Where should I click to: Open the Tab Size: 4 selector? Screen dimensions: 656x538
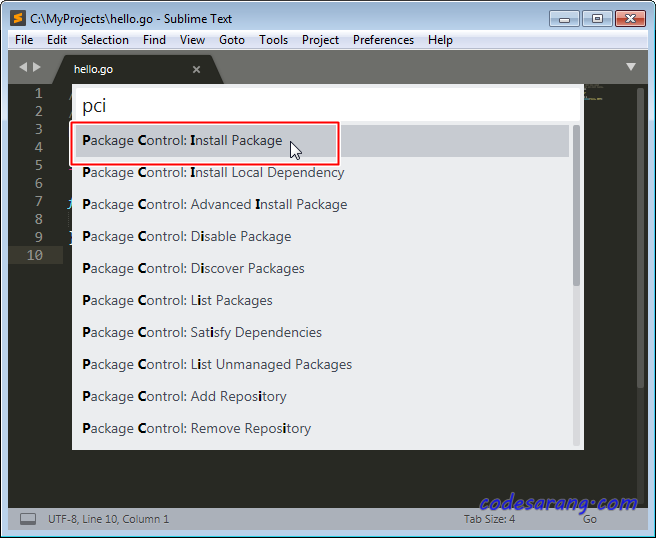pyautogui.click(x=489, y=519)
